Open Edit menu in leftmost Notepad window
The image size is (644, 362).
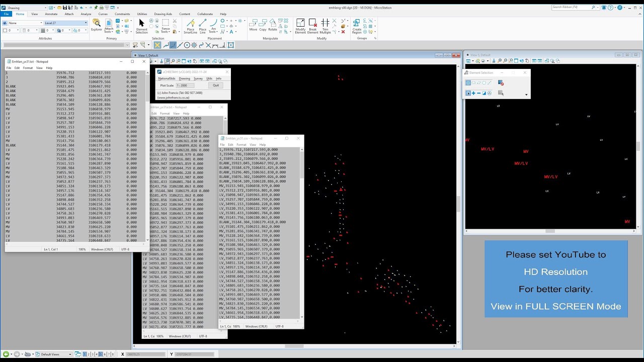click(17, 68)
